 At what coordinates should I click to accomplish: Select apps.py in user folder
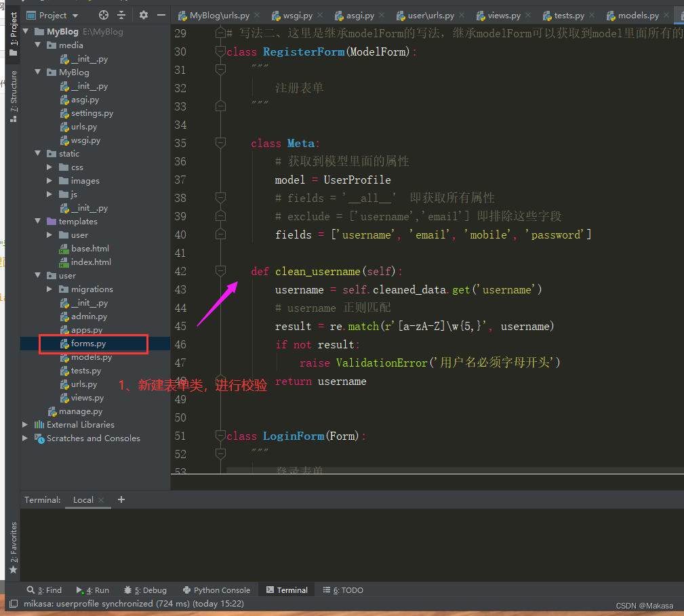(x=81, y=330)
